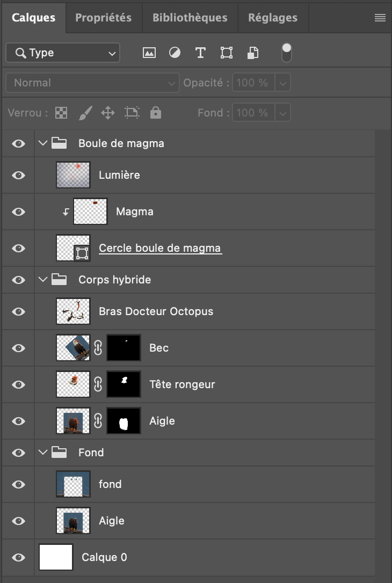Toggle visibility of the Bec layer
Screen dimensions: 392x583
pyautogui.click(x=18, y=348)
